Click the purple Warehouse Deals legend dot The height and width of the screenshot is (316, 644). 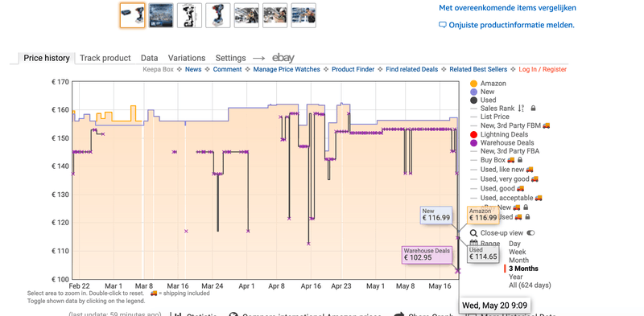point(473,143)
